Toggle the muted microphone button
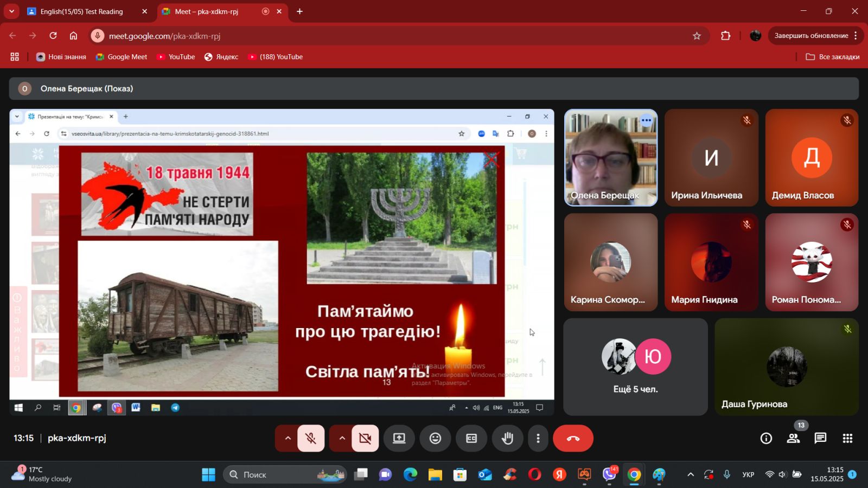 pyautogui.click(x=311, y=438)
